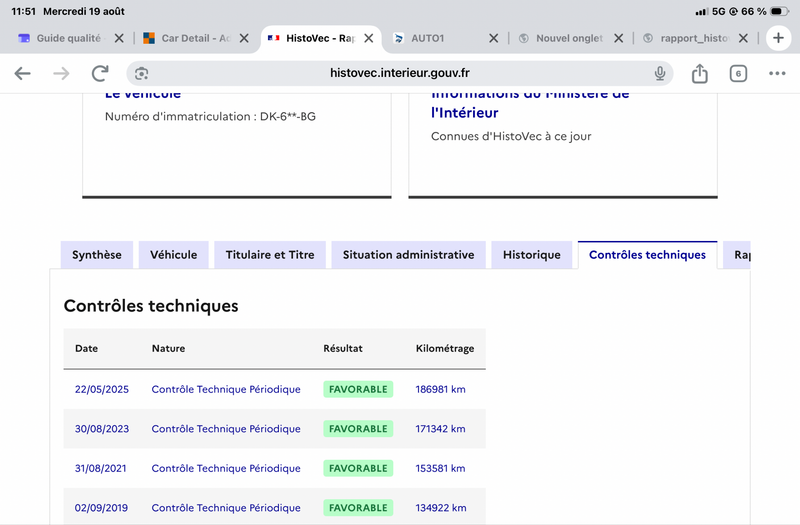The height and width of the screenshot is (525, 800).
Task: Open the browser three-dots menu
Action: [777, 73]
